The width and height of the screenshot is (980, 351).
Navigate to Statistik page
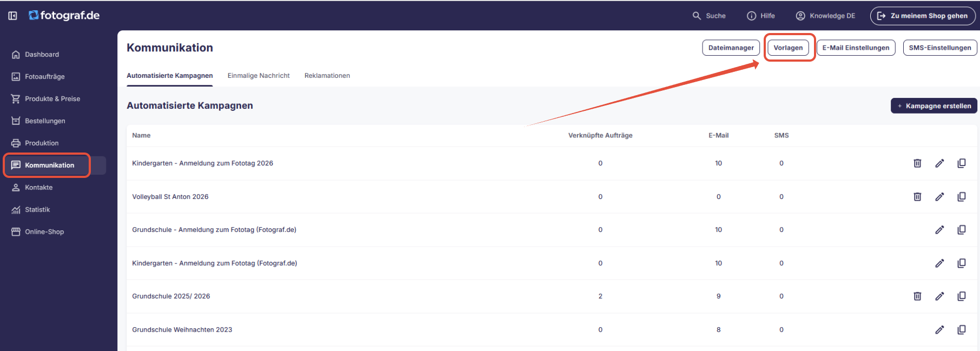[37, 210]
